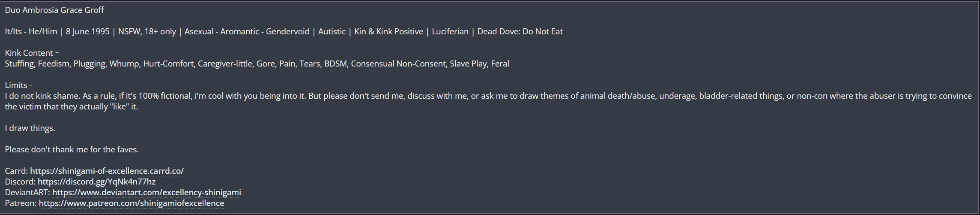This screenshot has width=980, height=215.
Task: Click the 'Autistic' text in the info line
Action: (332, 31)
